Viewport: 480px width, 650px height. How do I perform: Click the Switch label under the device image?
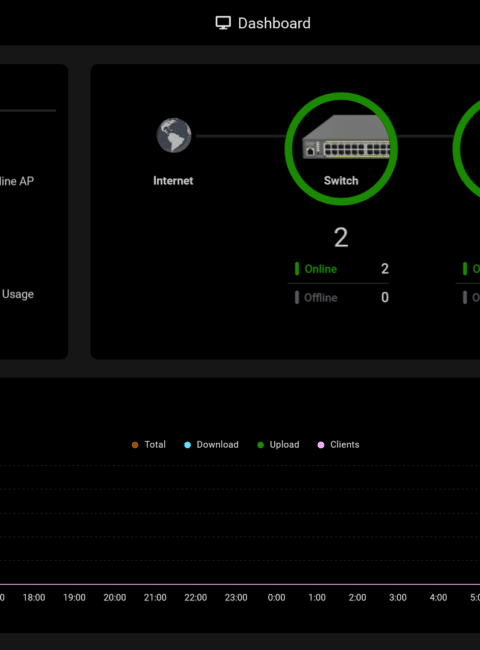click(341, 181)
